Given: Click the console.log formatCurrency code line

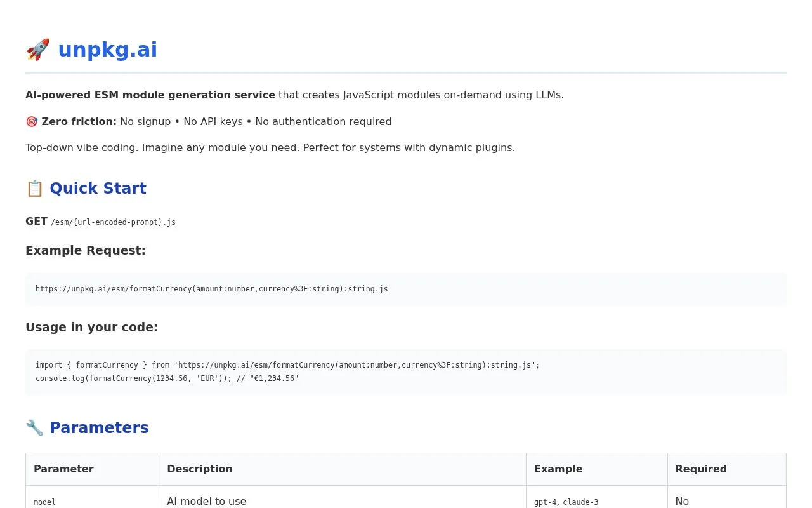Looking at the screenshot, I should 167,378.
